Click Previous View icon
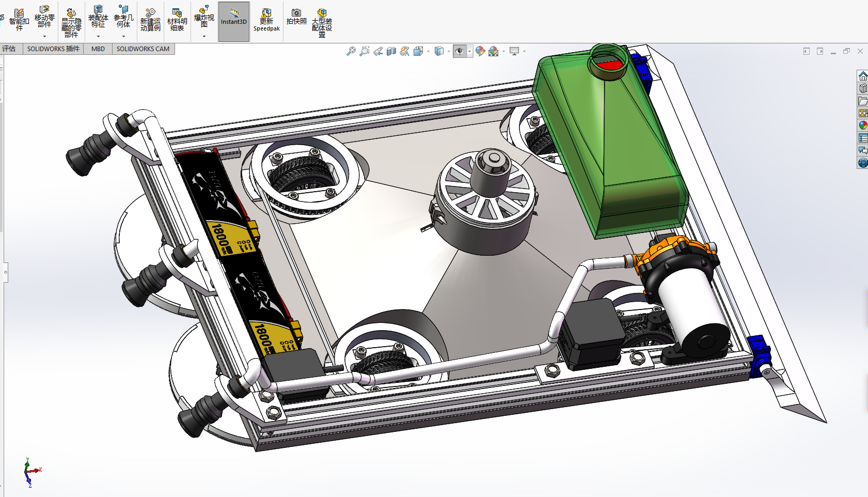The height and width of the screenshot is (497, 868). 378,51
